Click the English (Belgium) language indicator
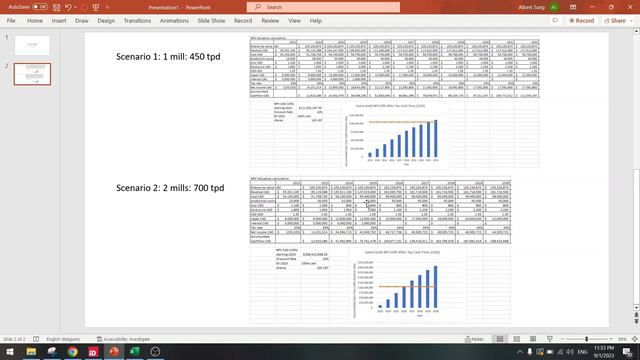 click(63, 339)
